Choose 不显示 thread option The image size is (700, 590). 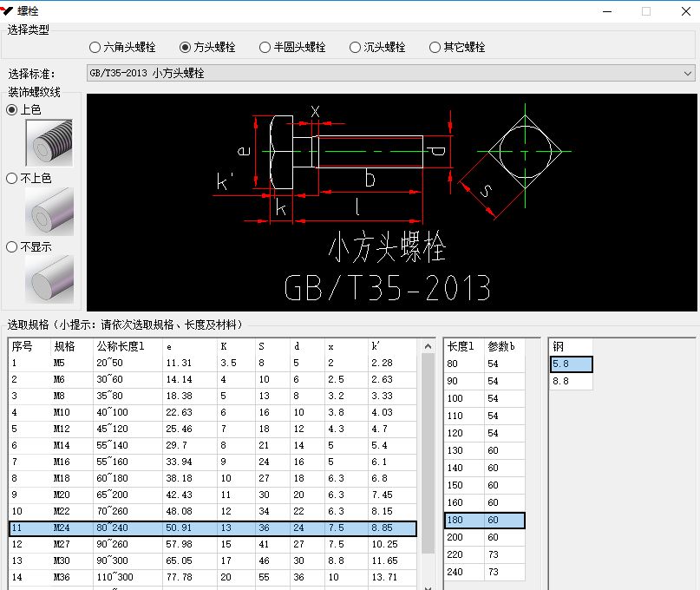[x=29, y=246]
